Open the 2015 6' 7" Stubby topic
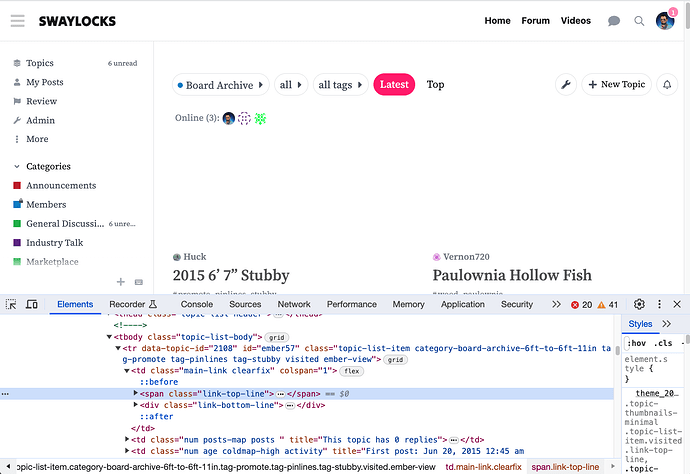This screenshot has width=690, height=474. (231, 276)
